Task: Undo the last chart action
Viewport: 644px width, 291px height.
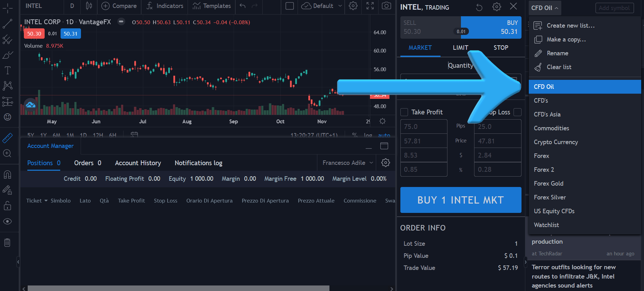Action: point(243,6)
